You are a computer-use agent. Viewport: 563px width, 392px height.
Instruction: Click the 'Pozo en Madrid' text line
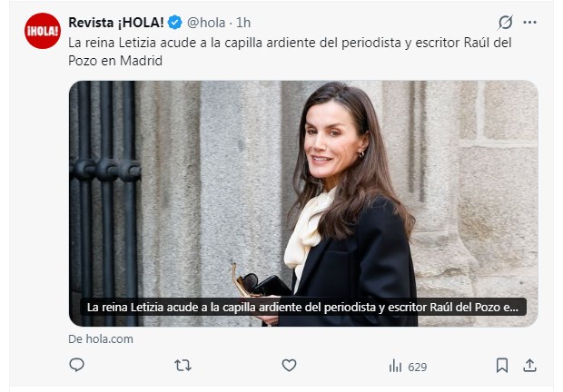click(115, 61)
